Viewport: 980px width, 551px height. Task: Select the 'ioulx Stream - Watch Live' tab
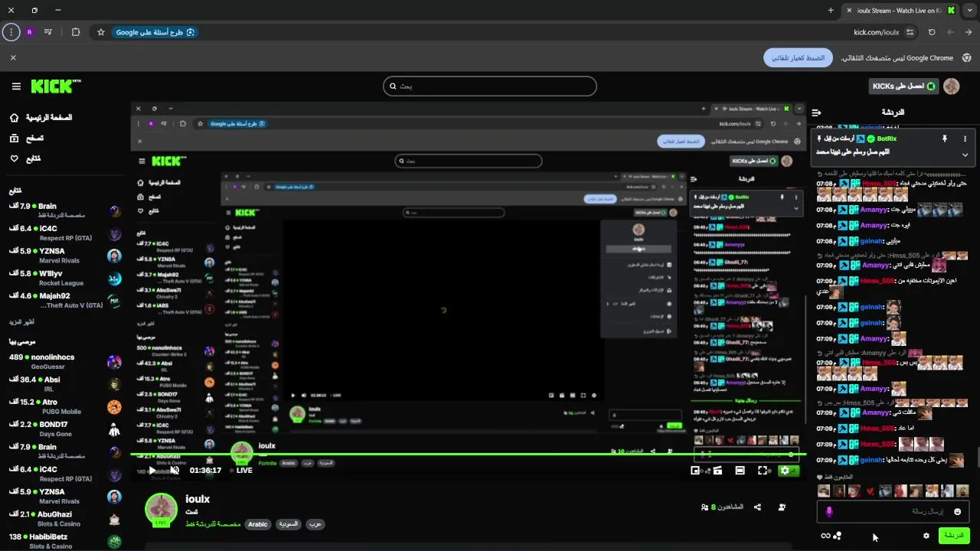coord(900,11)
